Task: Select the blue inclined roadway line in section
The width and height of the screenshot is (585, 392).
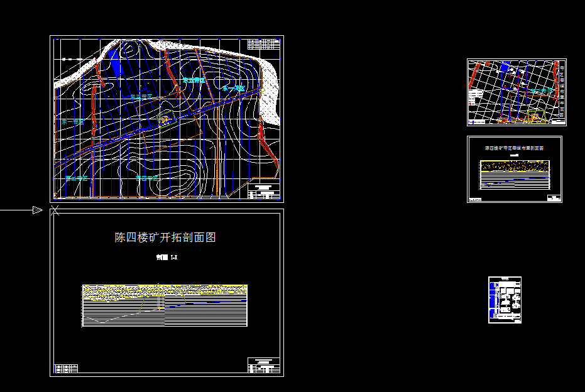Action: point(201,303)
